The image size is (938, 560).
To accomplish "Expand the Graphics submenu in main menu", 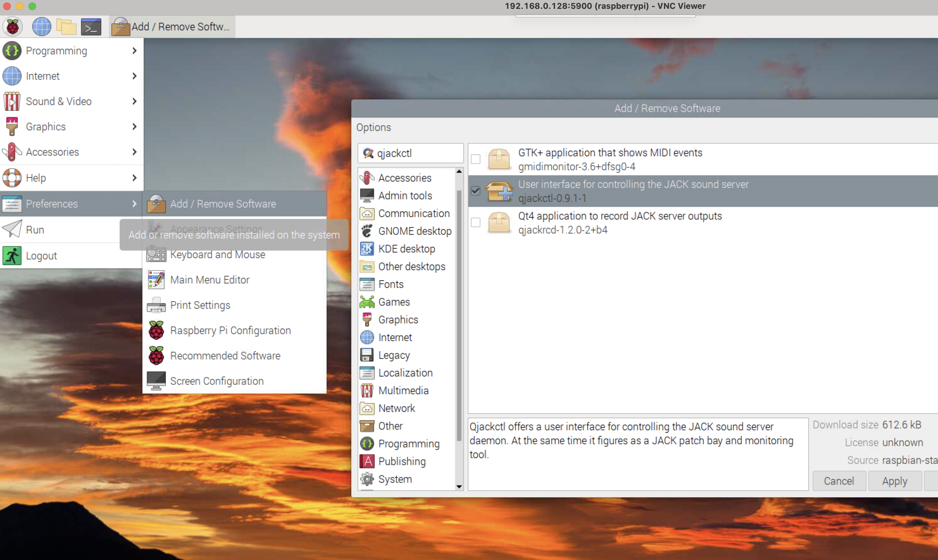I will click(72, 127).
